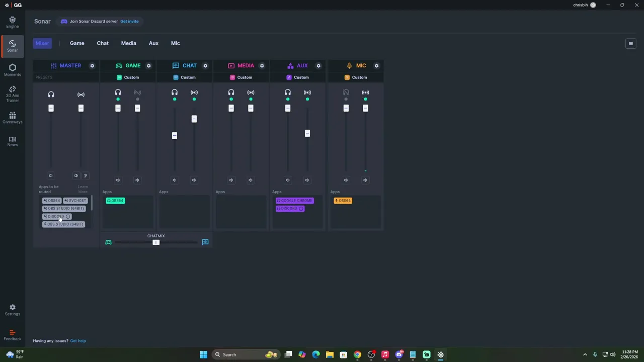Open Giveaways in the sidebar
644x362 pixels.
12,118
